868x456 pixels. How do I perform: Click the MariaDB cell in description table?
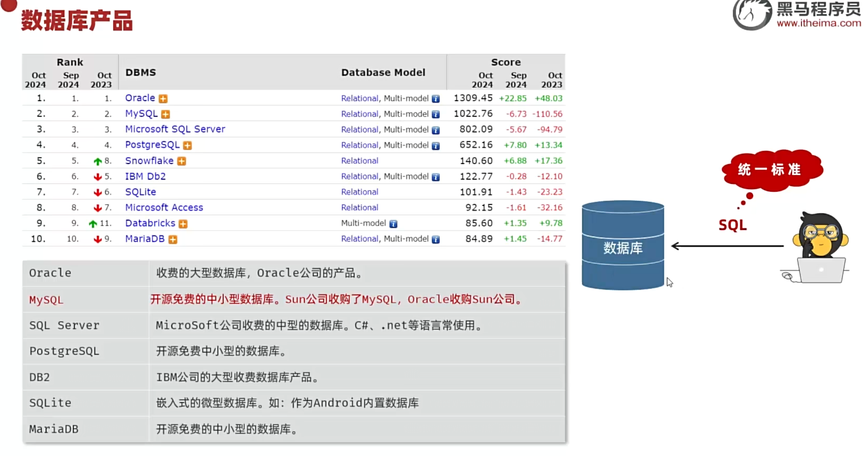pos(86,429)
